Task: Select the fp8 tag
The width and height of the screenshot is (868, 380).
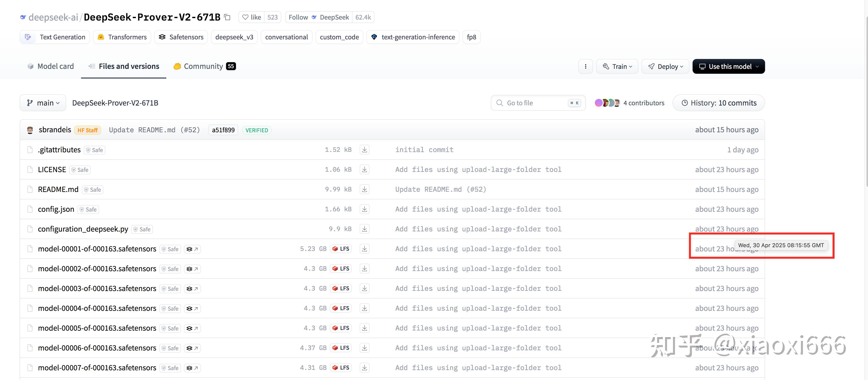Action: 471,37
